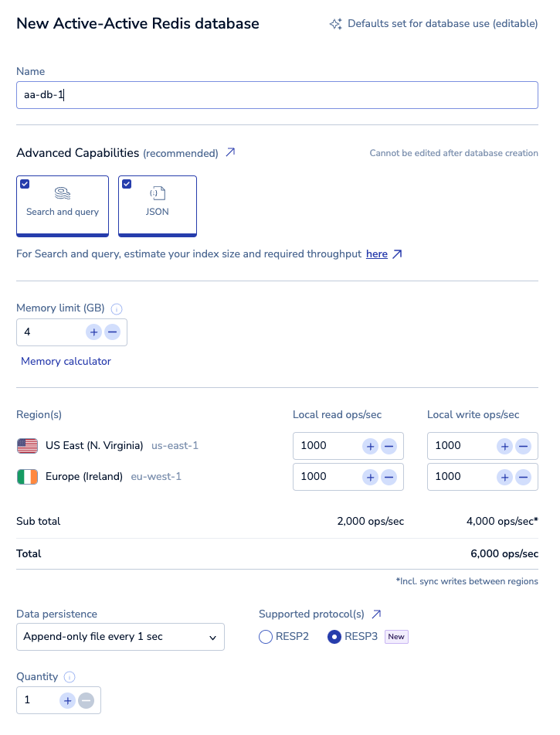Uncheck the Search and query capability
The width and height of the screenshot is (560, 735).
(x=25, y=184)
